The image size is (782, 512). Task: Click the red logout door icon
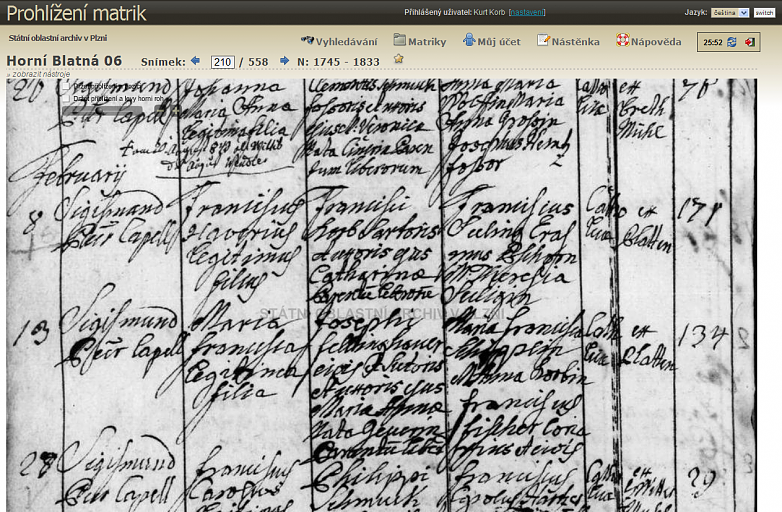coord(749,42)
